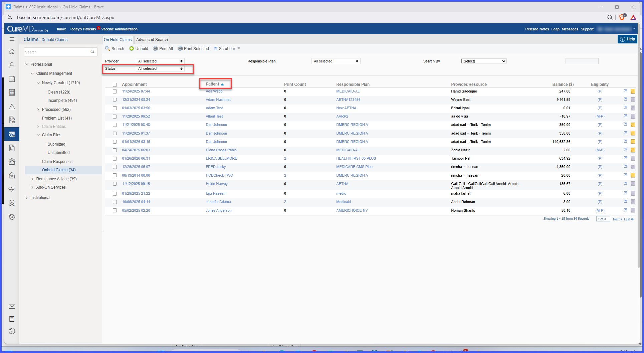The image size is (644, 353).
Task: Click the settings gear sidebar icon
Action: pos(12,217)
